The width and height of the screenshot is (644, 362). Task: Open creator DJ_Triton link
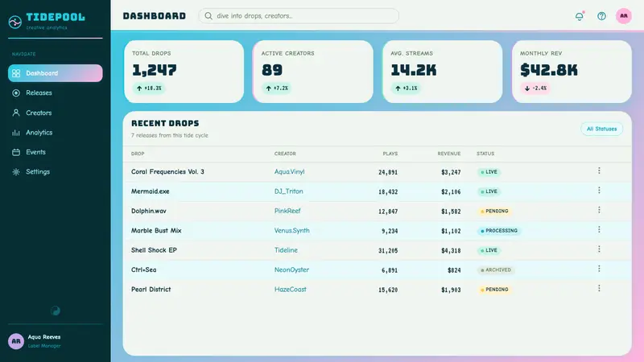[288, 191]
